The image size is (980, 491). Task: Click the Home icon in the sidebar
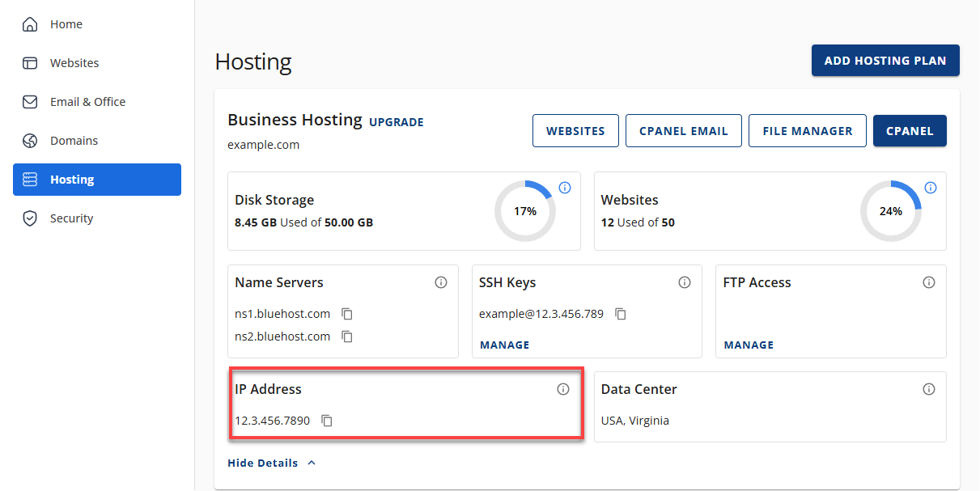[x=30, y=24]
